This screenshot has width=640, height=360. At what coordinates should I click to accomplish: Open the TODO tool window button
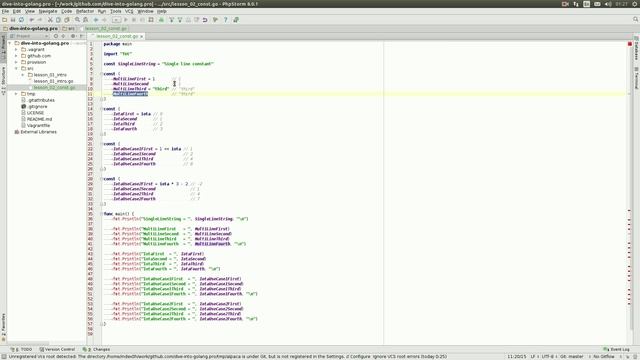click(21, 349)
